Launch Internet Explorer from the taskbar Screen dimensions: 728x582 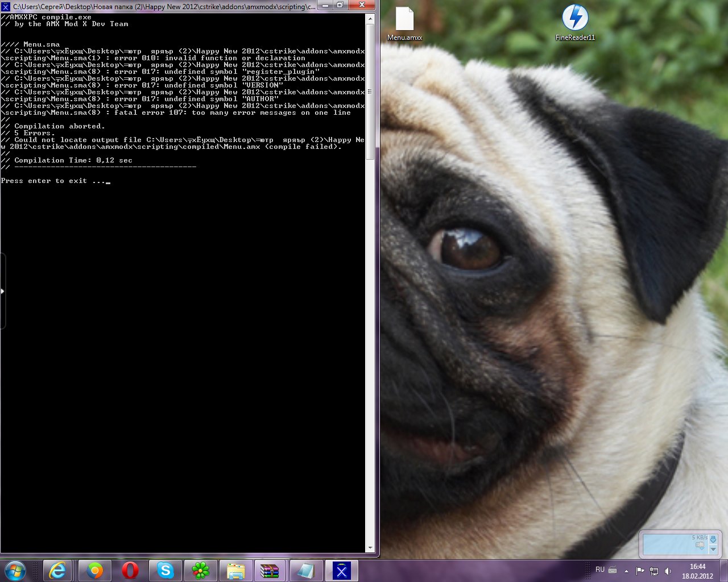coord(57,571)
